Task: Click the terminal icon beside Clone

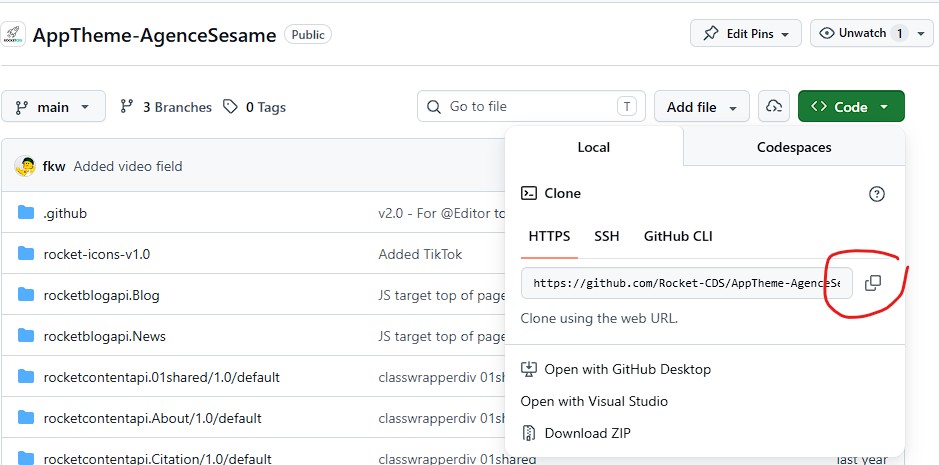Action: tap(529, 193)
